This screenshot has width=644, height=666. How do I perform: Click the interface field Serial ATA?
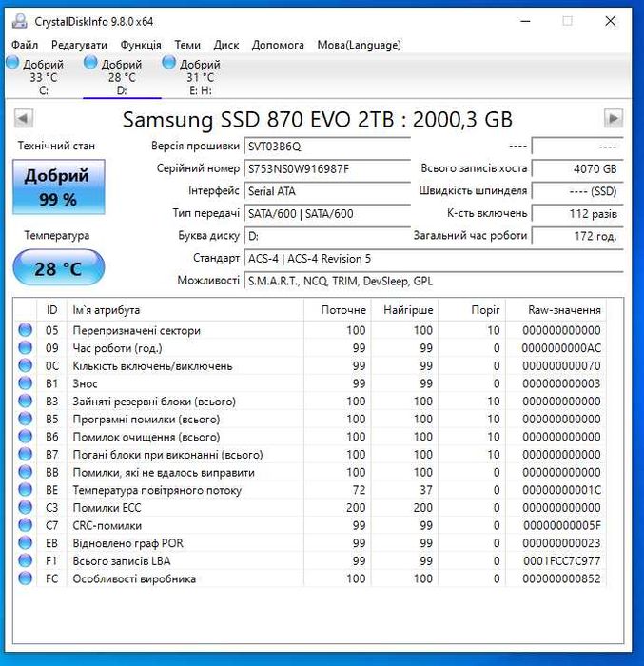(x=327, y=191)
